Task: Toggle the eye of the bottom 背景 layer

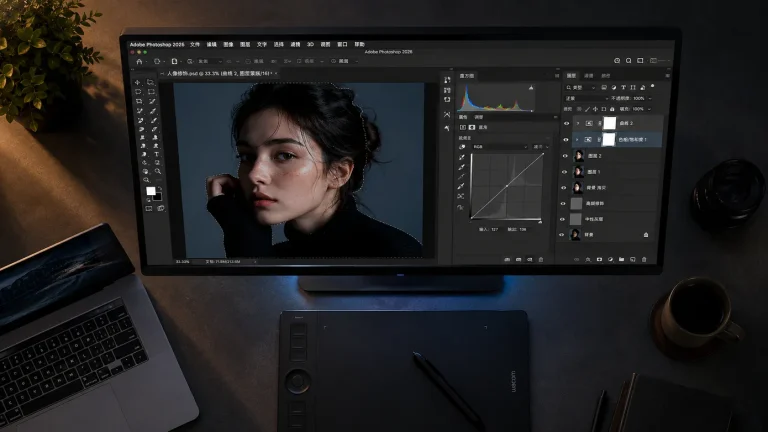Action: click(x=562, y=235)
